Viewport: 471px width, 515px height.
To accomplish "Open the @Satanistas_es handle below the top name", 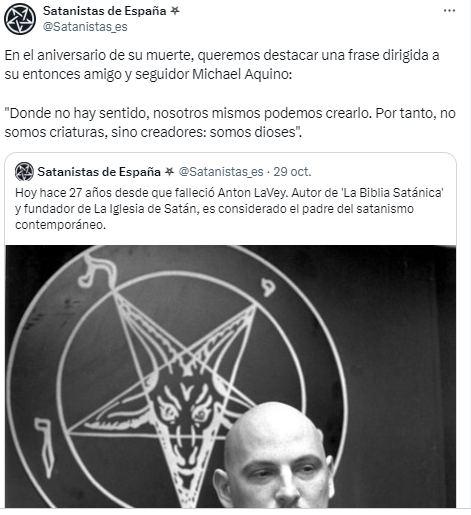I will [85, 27].
